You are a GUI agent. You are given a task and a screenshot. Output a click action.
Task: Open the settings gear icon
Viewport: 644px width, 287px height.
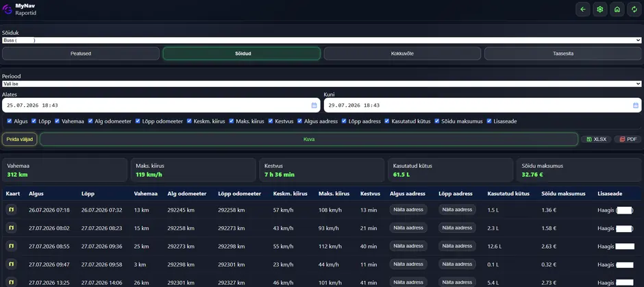tap(600, 9)
